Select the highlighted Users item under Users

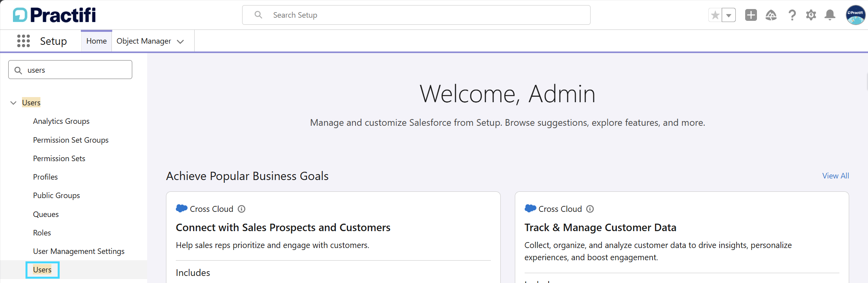tap(42, 270)
